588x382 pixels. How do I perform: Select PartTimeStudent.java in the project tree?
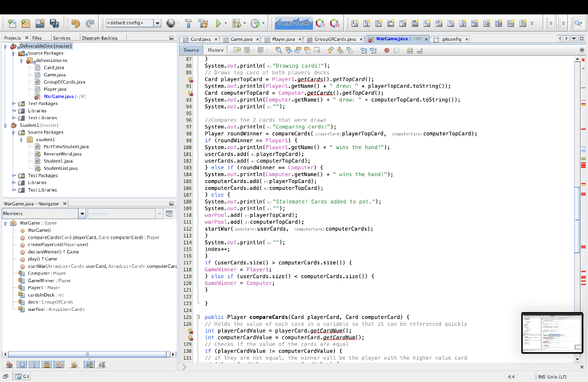point(66,147)
